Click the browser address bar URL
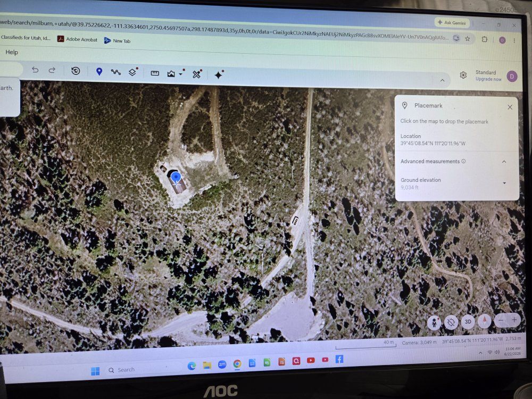This screenshot has height=399, width=532. pyautogui.click(x=224, y=31)
